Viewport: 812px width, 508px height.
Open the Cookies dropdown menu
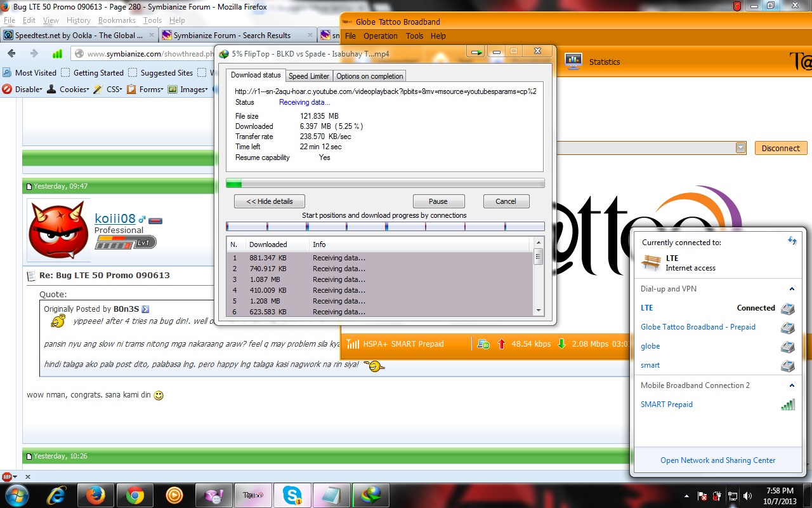pyautogui.click(x=87, y=90)
